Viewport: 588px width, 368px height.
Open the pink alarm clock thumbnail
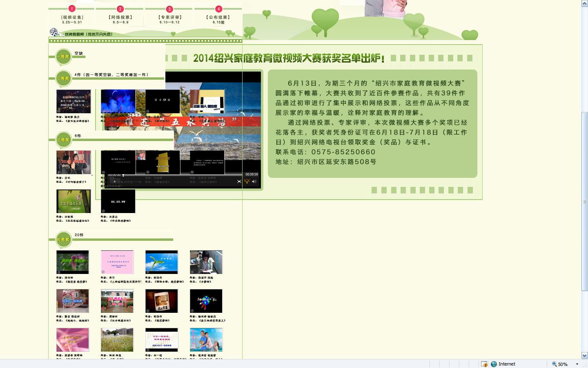click(72, 301)
